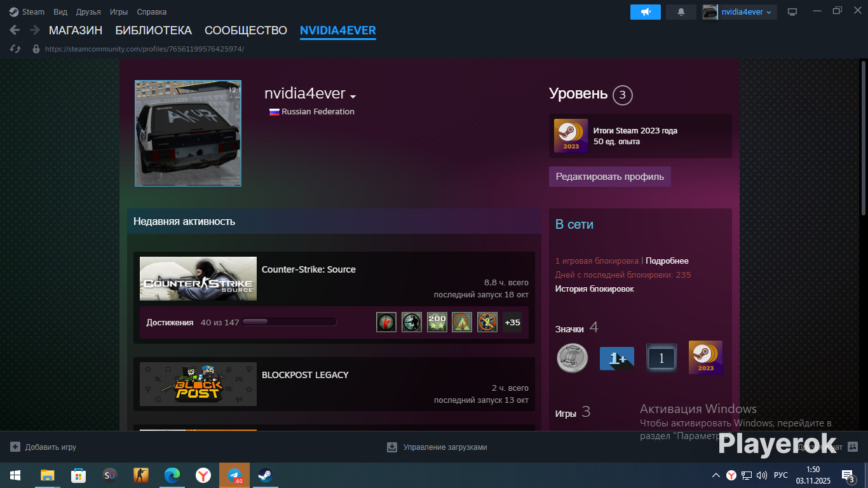The height and width of the screenshot is (488, 868).
Task: Open Yandex Browser from the taskbar
Action: (x=203, y=475)
